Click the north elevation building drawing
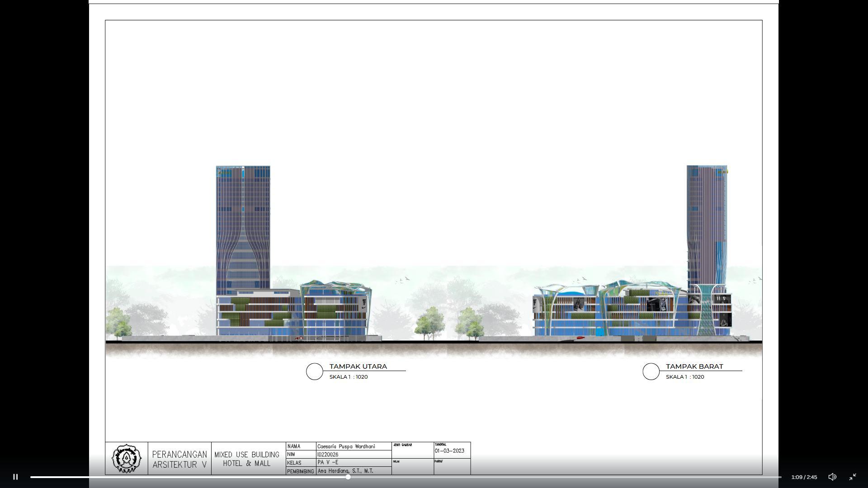 pyautogui.click(x=293, y=253)
